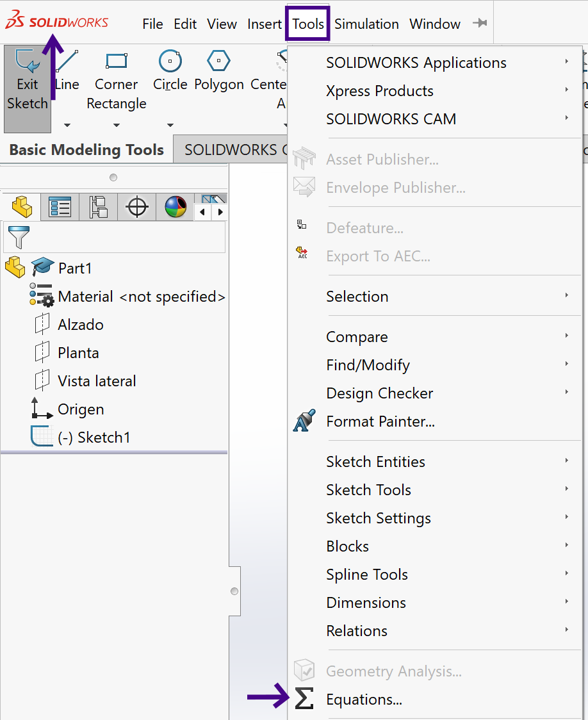
Task: Open the Simulation menu
Action: click(366, 24)
